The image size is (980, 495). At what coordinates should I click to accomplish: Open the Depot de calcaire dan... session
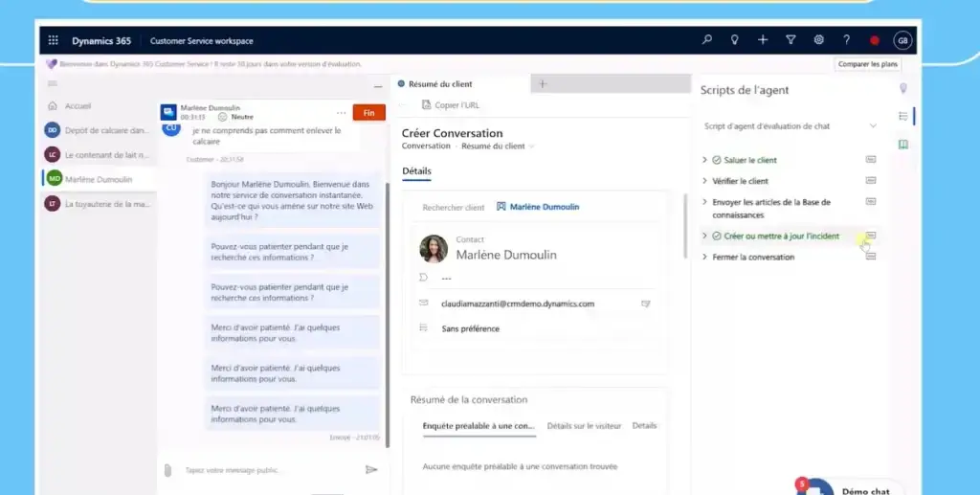[99, 130]
